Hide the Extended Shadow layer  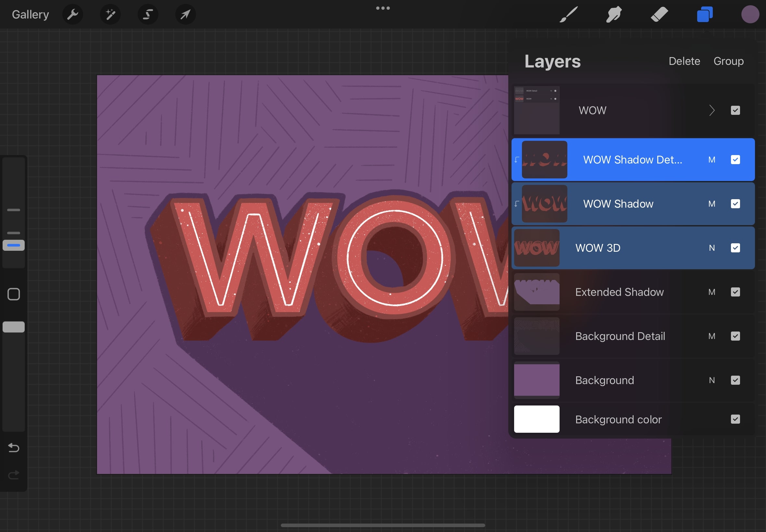(735, 292)
